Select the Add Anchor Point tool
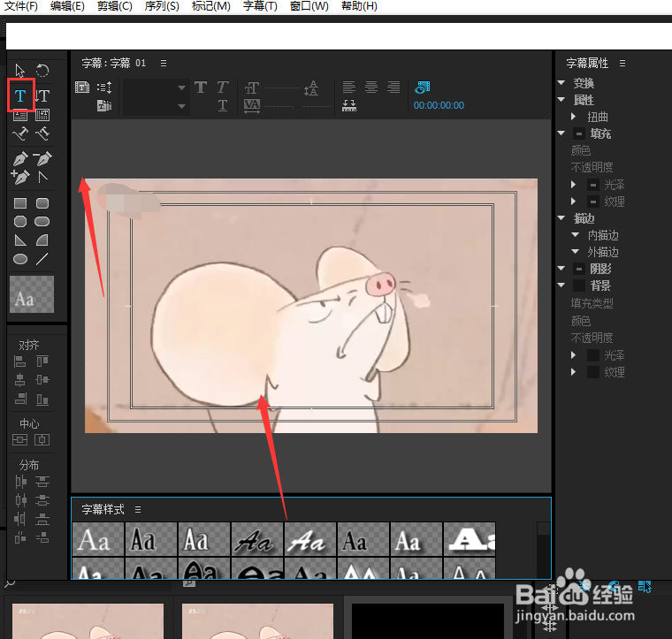The height and width of the screenshot is (639, 672). click(20, 177)
